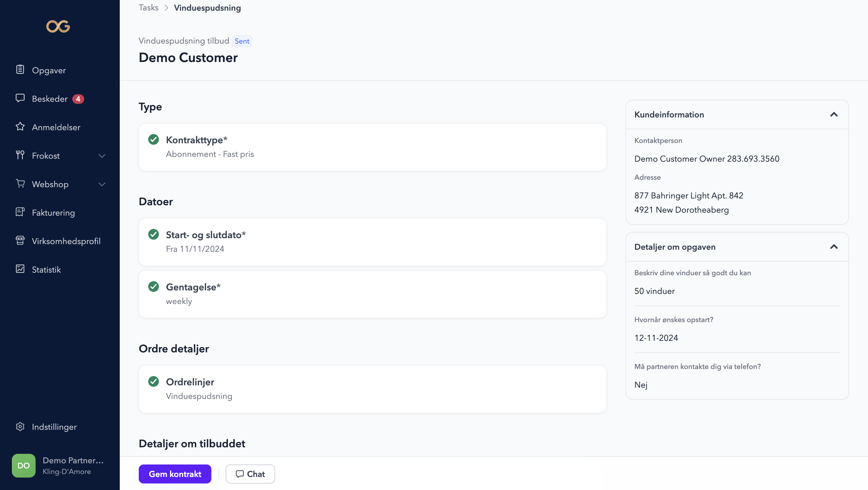Open the Chat button

(x=250, y=474)
